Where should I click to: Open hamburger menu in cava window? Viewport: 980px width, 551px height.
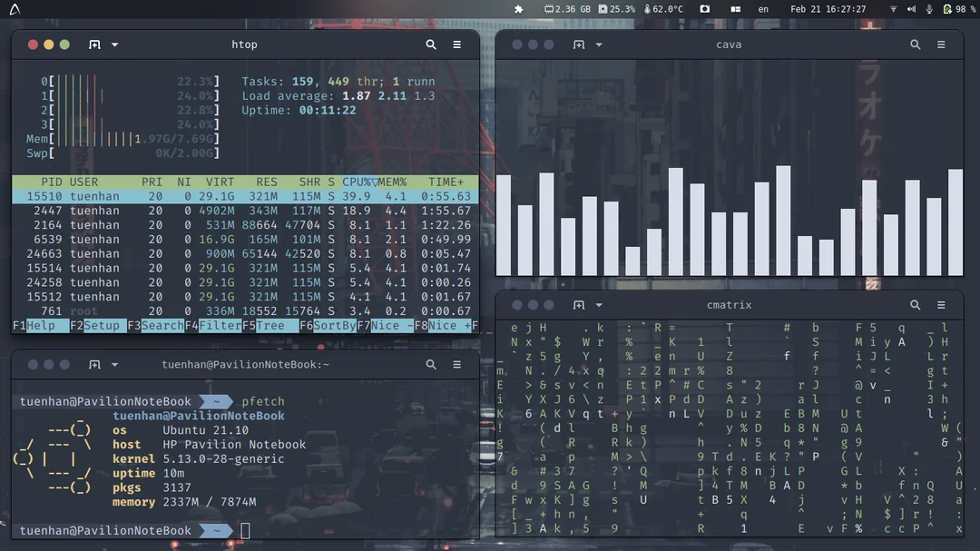[x=941, y=44]
